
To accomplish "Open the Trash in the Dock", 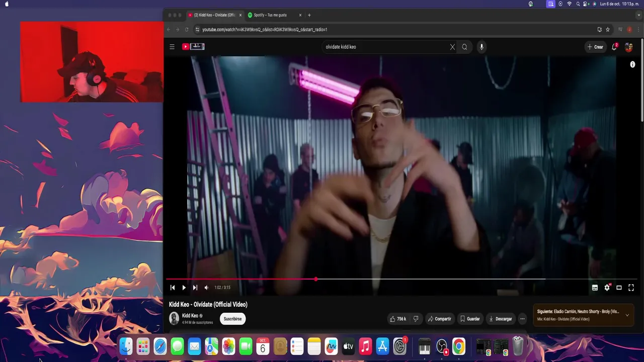I will (518, 346).
